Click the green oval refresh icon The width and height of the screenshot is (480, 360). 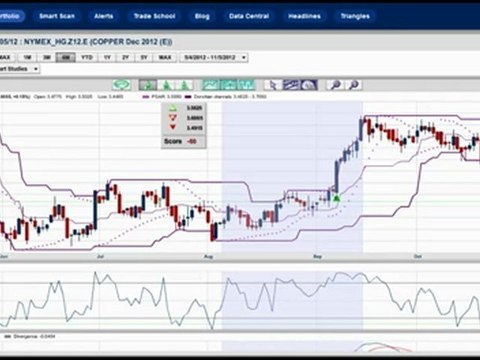pos(121,85)
